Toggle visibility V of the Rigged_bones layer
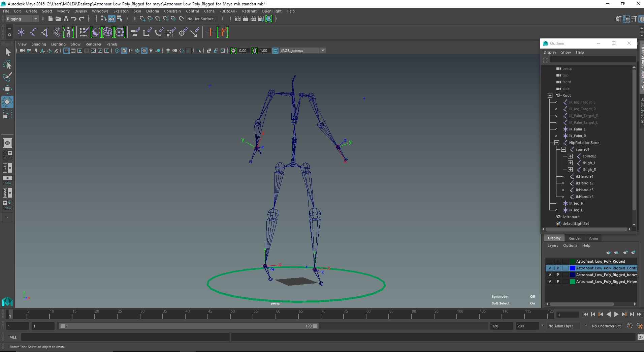The width and height of the screenshot is (644, 352). click(550, 275)
